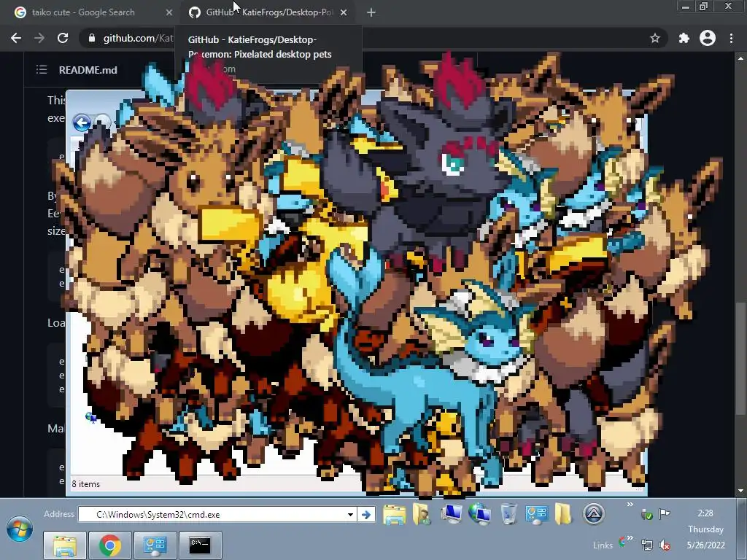The height and width of the screenshot is (560, 747).
Task: Open the Chrome extensions puzzle icon
Action: (684, 38)
